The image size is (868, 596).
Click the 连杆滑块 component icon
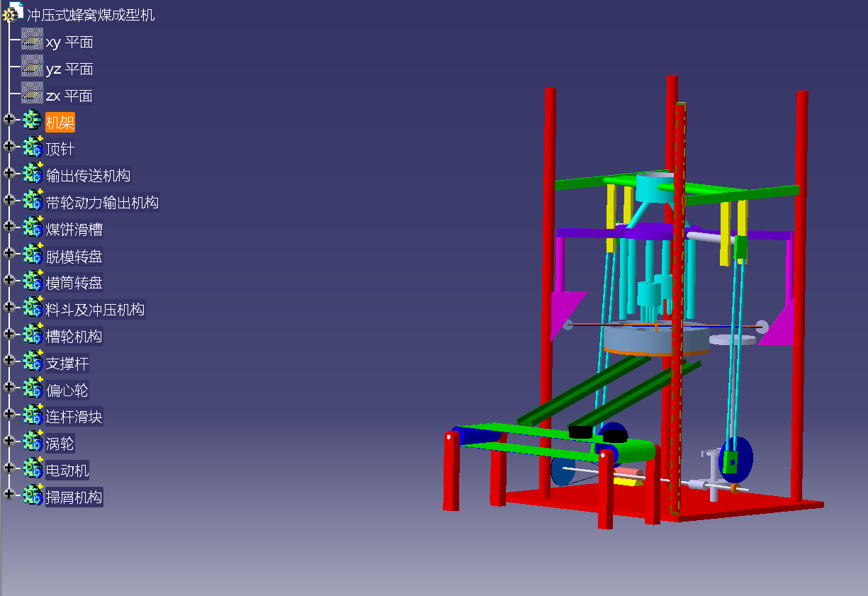33,414
